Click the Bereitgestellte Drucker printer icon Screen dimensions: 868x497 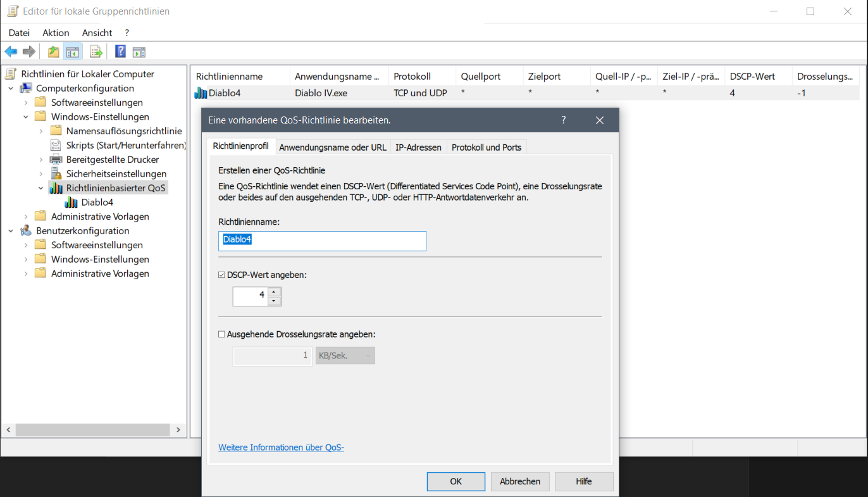click(x=56, y=160)
